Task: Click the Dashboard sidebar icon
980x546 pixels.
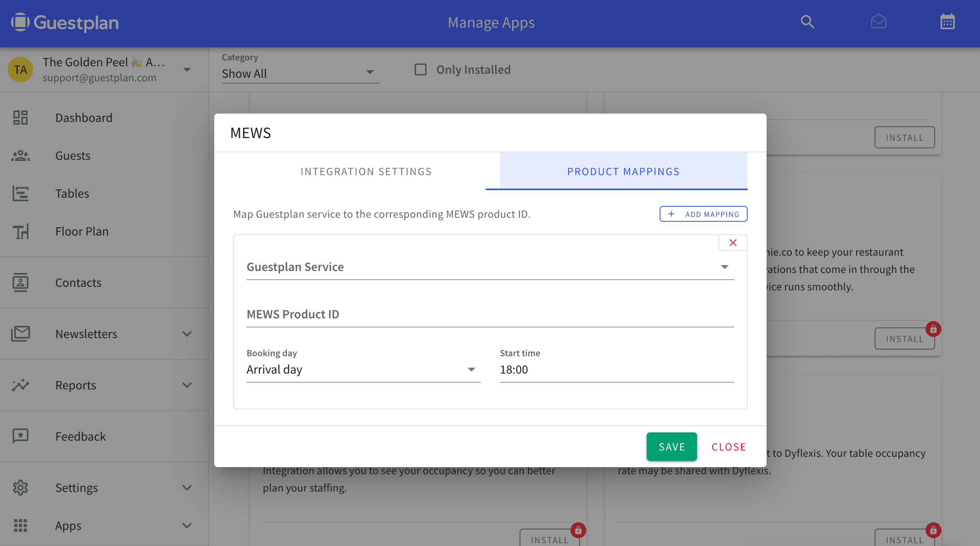Action: (x=21, y=118)
